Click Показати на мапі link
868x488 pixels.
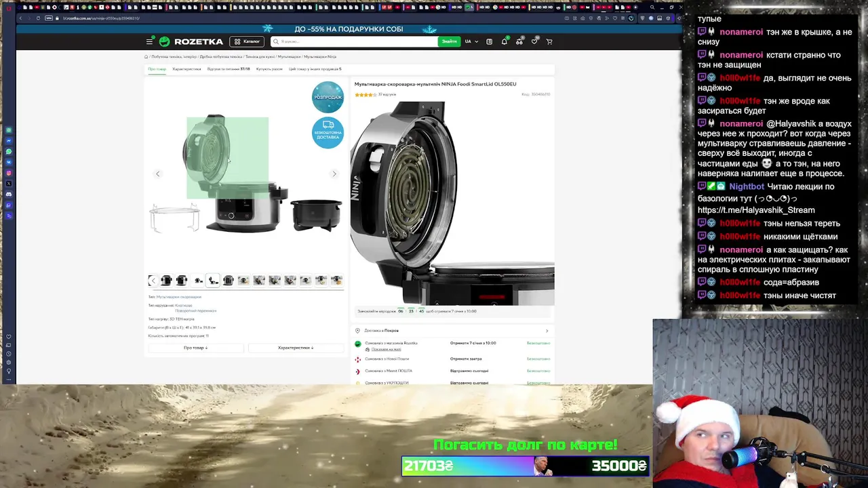point(386,350)
